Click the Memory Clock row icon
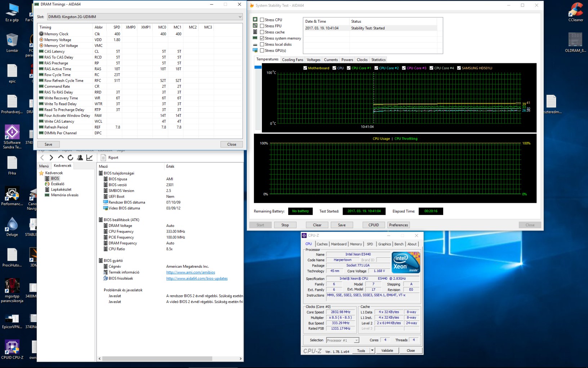The image size is (588, 368). point(41,34)
